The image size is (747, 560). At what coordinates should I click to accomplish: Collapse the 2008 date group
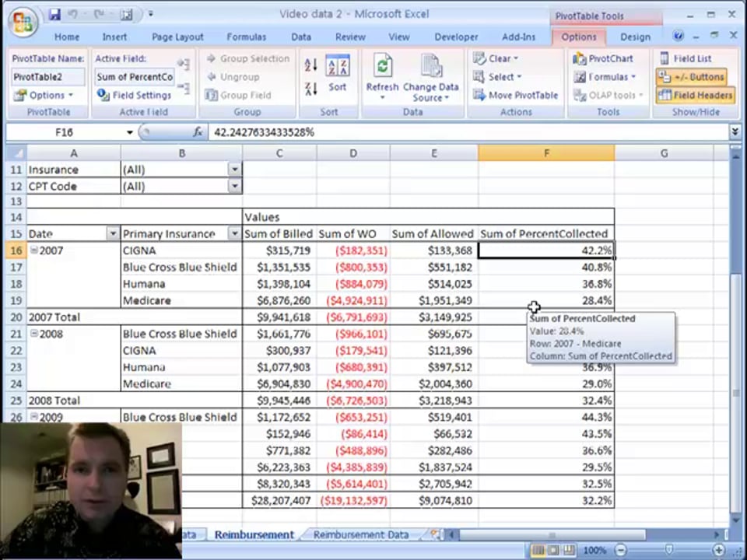pos(33,333)
